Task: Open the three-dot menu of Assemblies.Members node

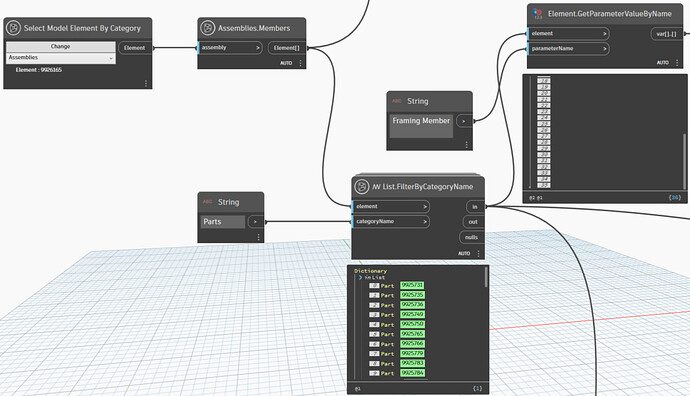Action: tap(301, 63)
